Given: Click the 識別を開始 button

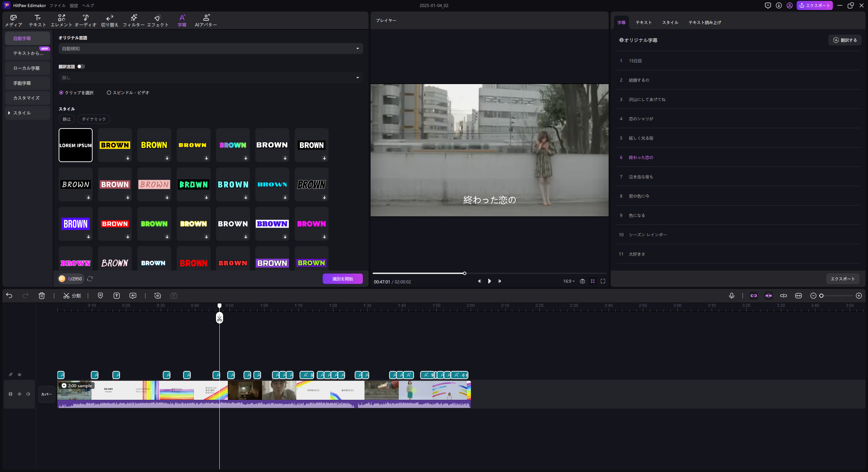Looking at the screenshot, I should (342, 279).
